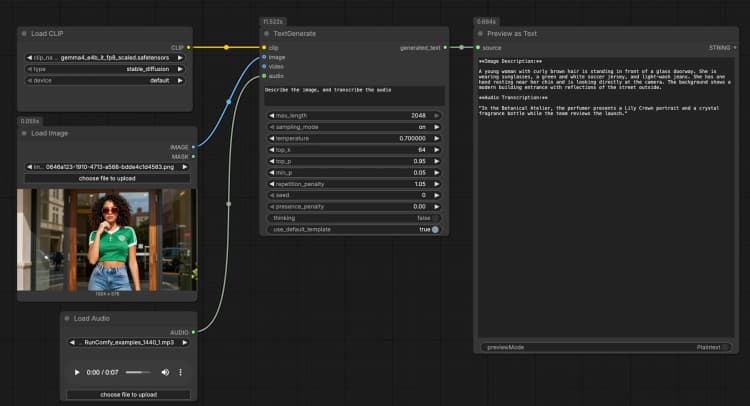Decrease presence_penalty with left arrow
Viewport: 750px width, 406px height.
(272, 207)
